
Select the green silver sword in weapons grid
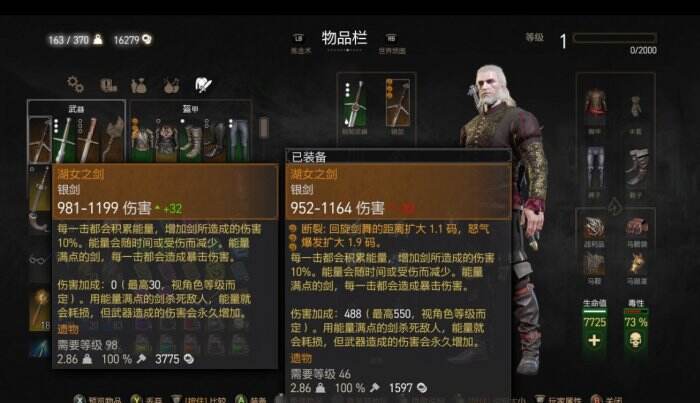pos(64,139)
